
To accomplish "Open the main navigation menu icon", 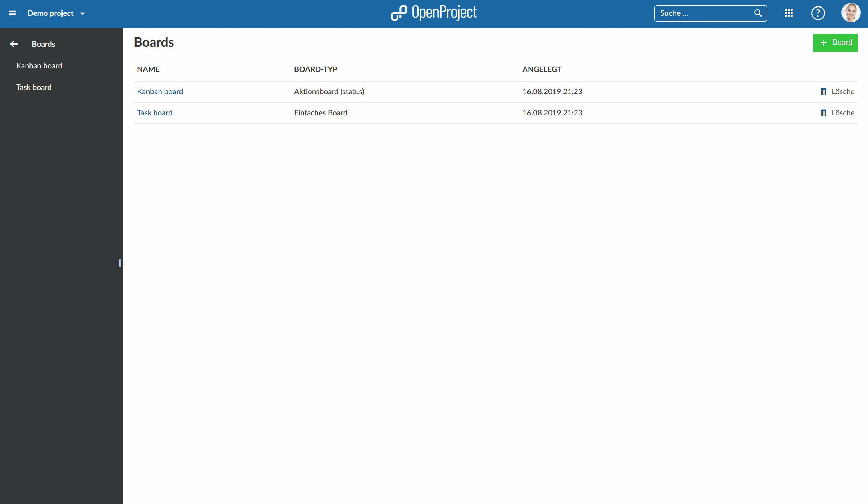I will 13,13.
